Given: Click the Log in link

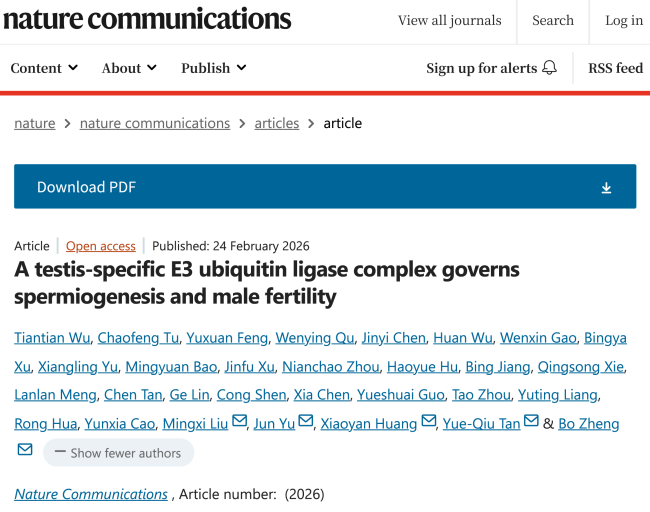Looking at the screenshot, I should (x=624, y=20).
